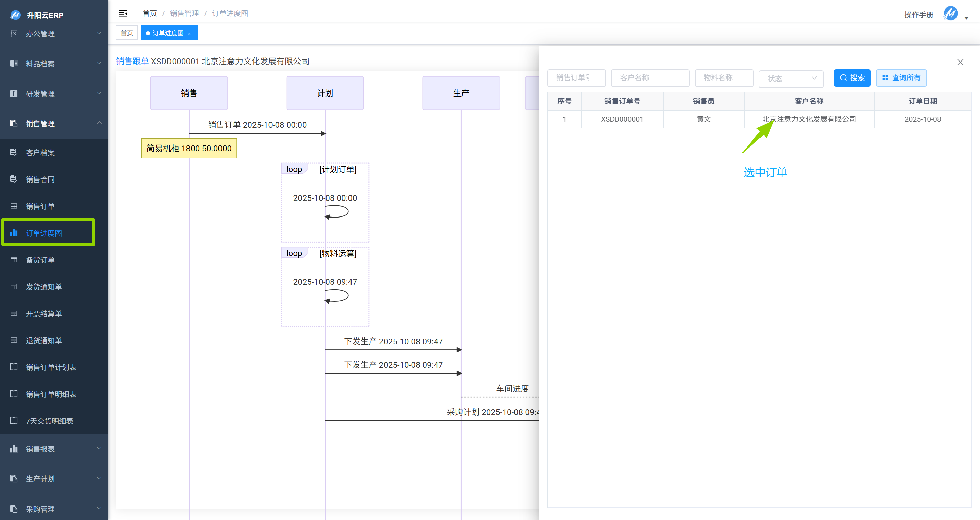Click the 升阳云ERP logo icon
The height and width of the screenshot is (520, 980).
pyautogui.click(x=15, y=15)
